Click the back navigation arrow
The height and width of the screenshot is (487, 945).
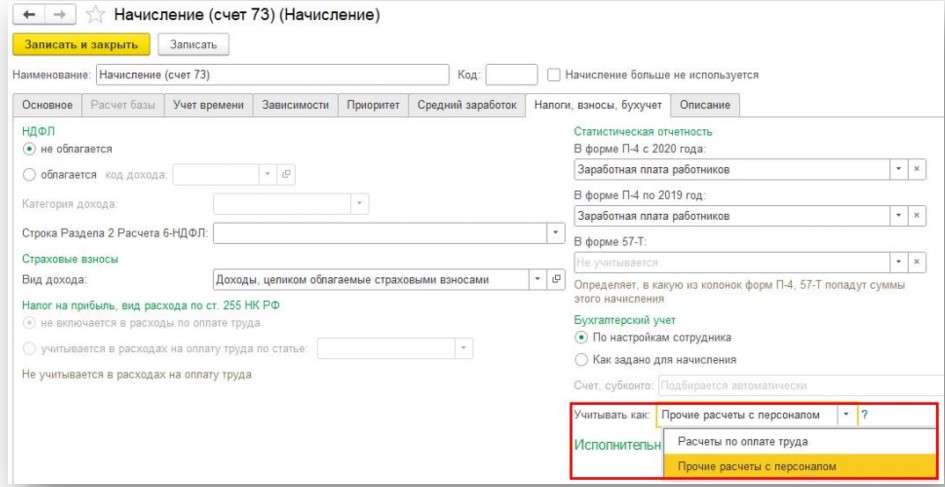28,16
